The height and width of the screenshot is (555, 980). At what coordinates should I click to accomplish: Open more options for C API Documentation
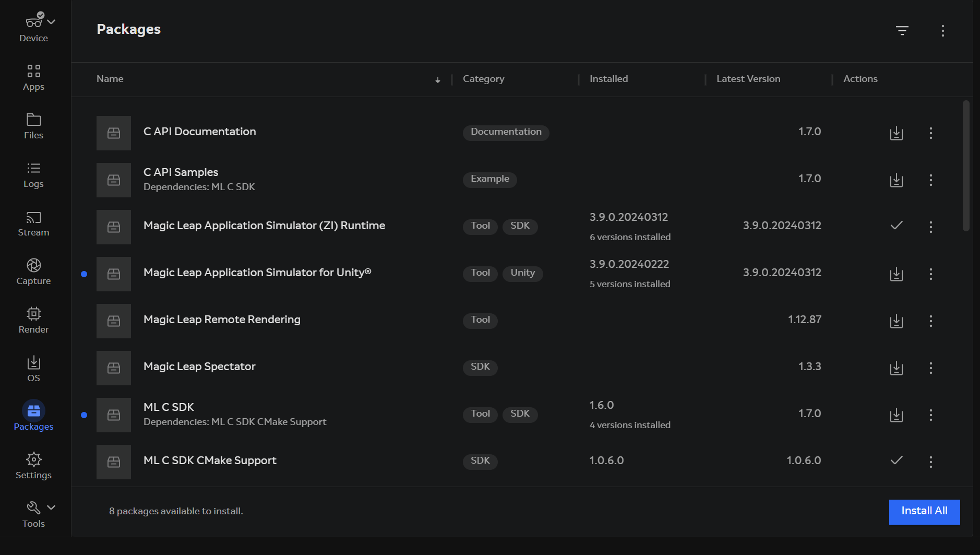tap(930, 133)
